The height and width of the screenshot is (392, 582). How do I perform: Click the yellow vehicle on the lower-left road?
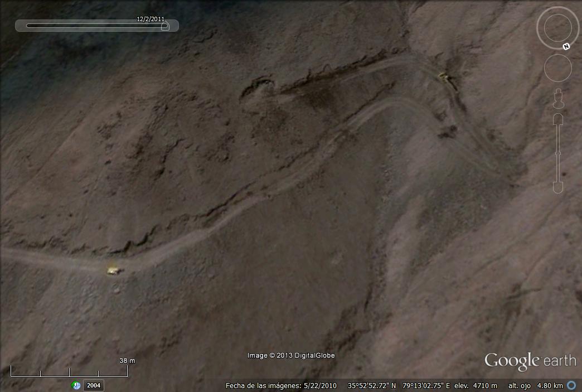point(113,270)
